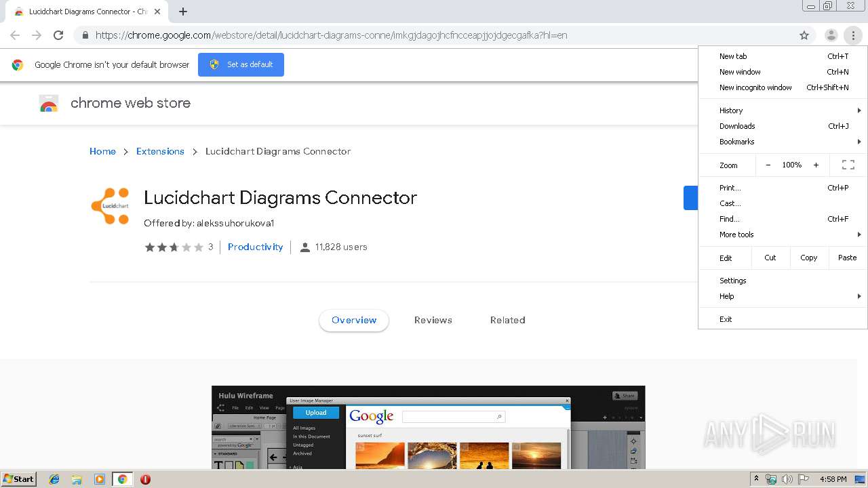The height and width of the screenshot is (488, 868).
Task: Click Cut in the Edit row
Action: (x=770, y=258)
